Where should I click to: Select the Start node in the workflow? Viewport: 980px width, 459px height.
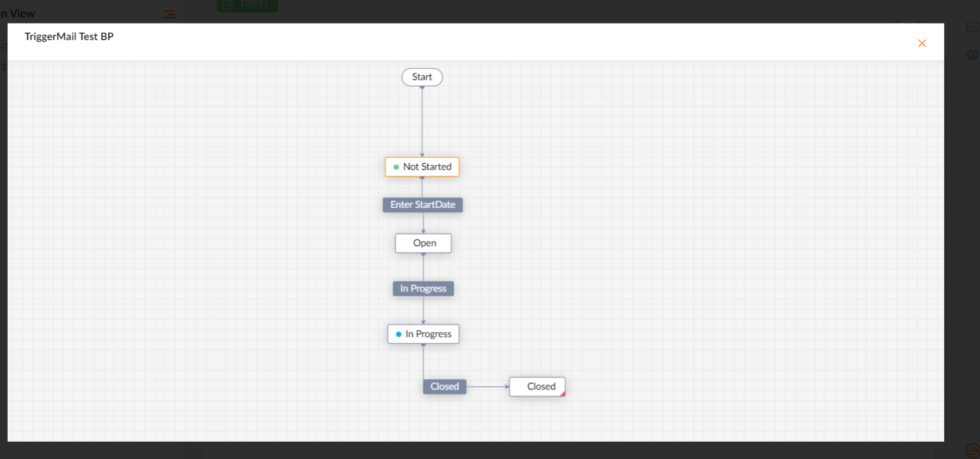pyautogui.click(x=422, y=76)
